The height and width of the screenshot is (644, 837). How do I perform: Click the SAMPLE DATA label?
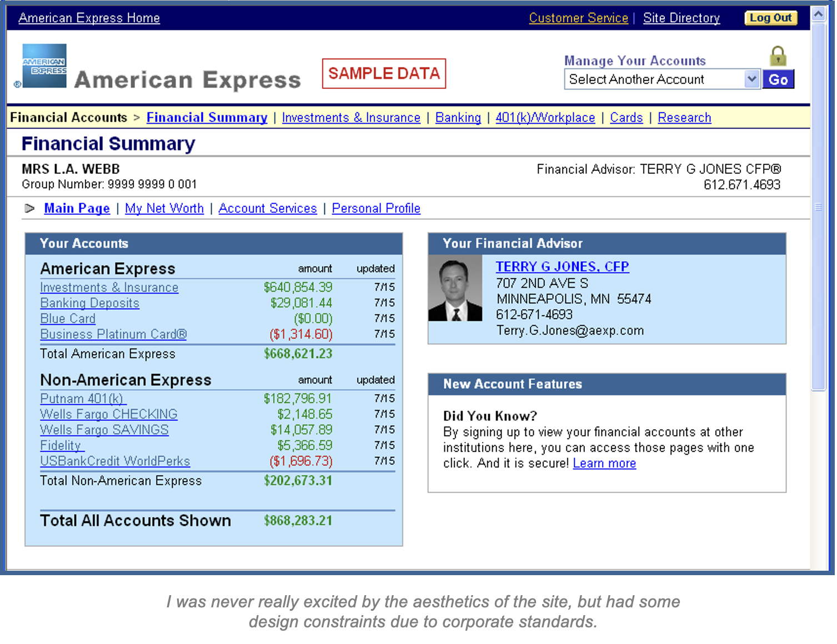[x=384, y=73]
